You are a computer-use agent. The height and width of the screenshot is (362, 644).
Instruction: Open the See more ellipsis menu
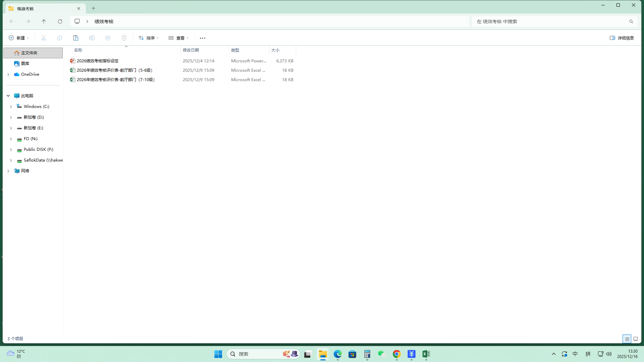pos(202,38)
